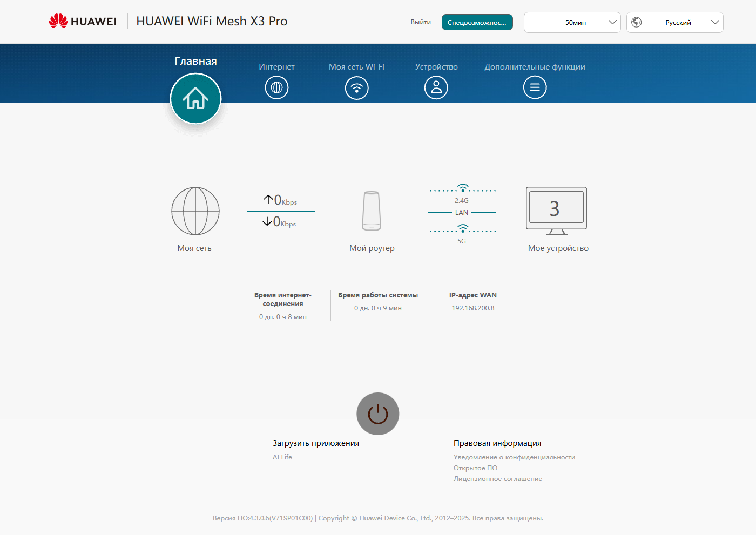Click the Мой роутер label

tap(372, 248)
